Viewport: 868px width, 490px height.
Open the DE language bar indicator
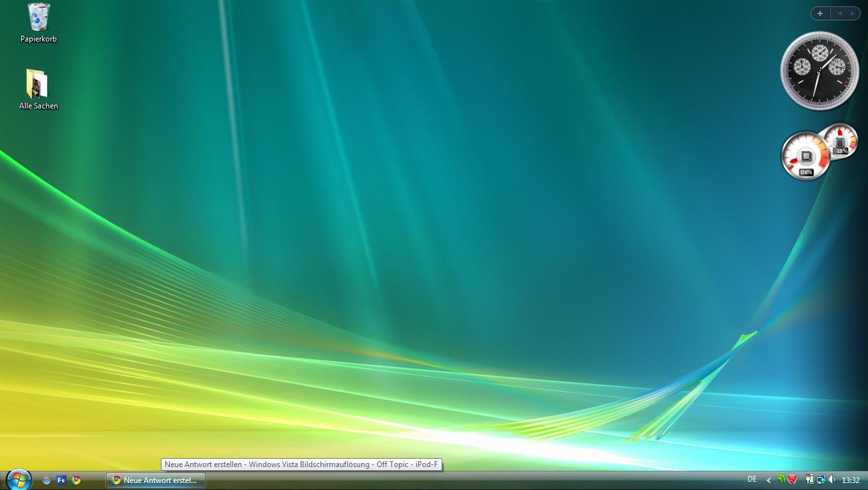point(752,479)
